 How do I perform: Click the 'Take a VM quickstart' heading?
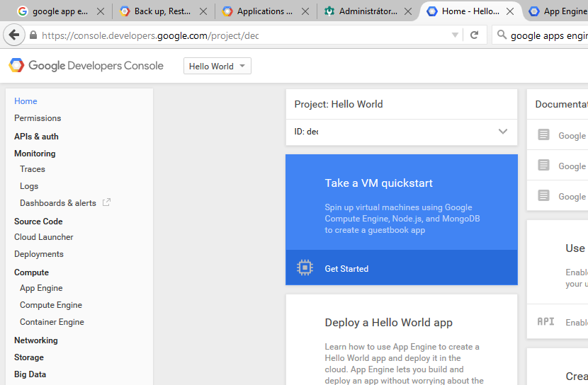(x=379, y=183)
